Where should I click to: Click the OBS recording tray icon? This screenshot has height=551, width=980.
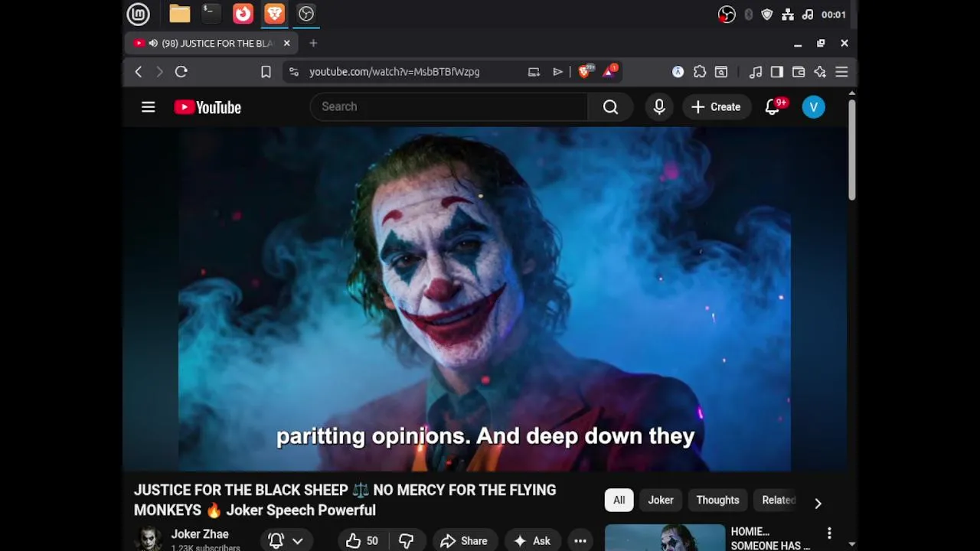click(x=727, y=15)
